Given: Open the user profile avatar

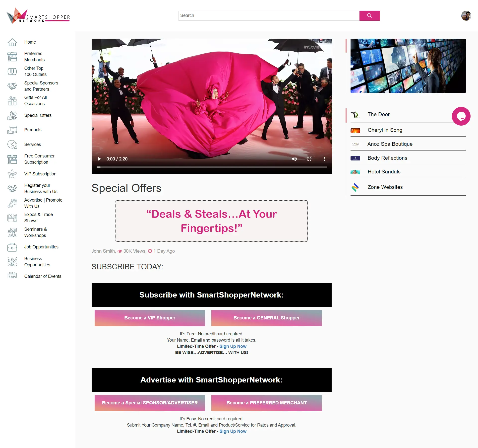Looking at the screenshot, I should [x=466, y=16].
